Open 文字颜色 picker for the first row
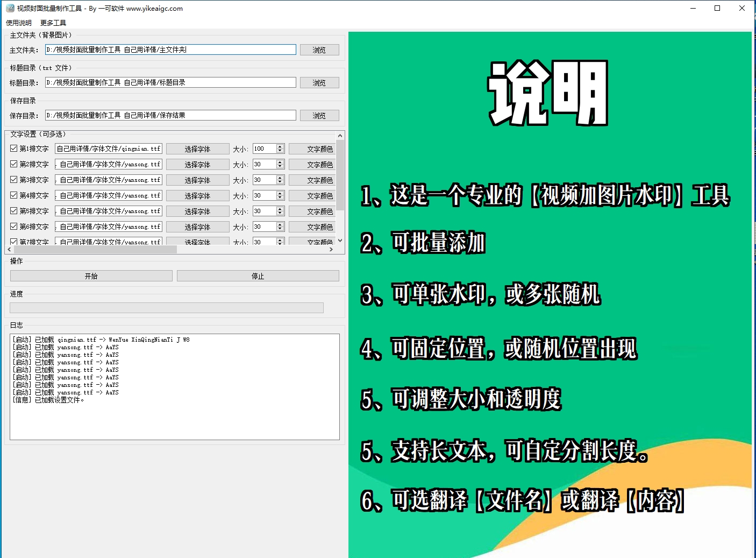 point(312,149)
